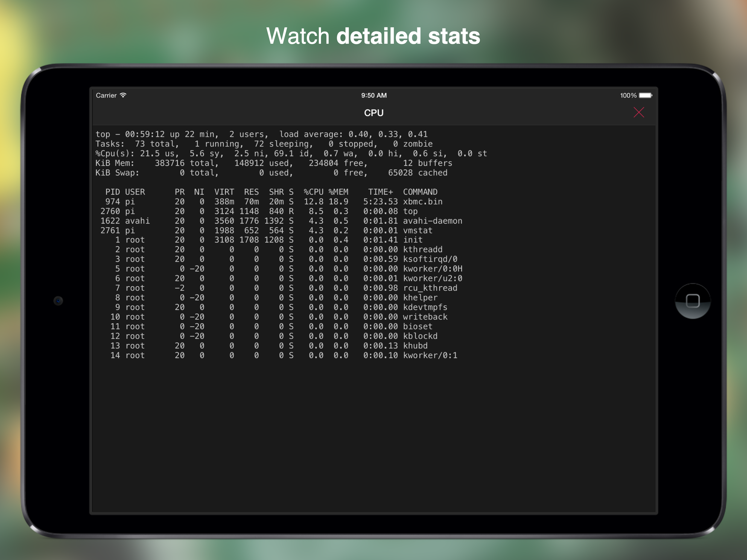Tap the battery indicator icon
This screenshot has height=560, width=747.
click(x=645, y=95)
